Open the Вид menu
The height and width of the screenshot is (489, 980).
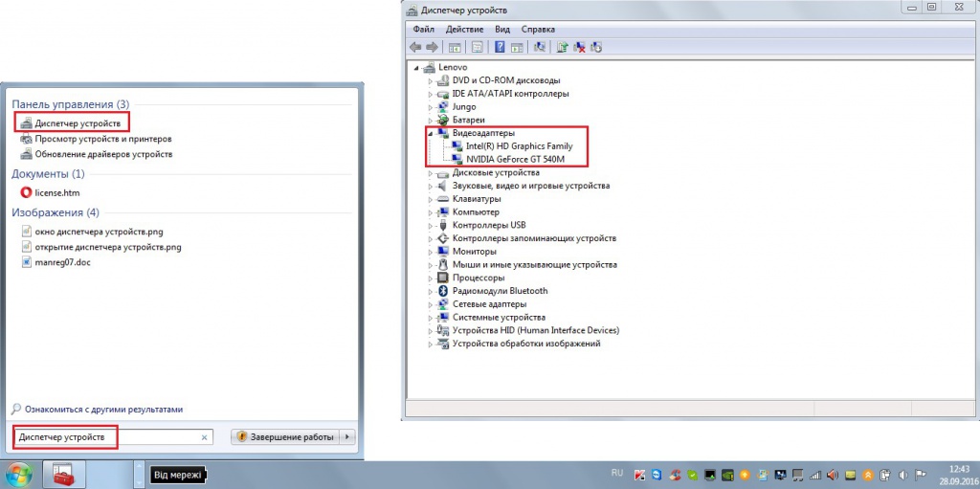point(502,30)
